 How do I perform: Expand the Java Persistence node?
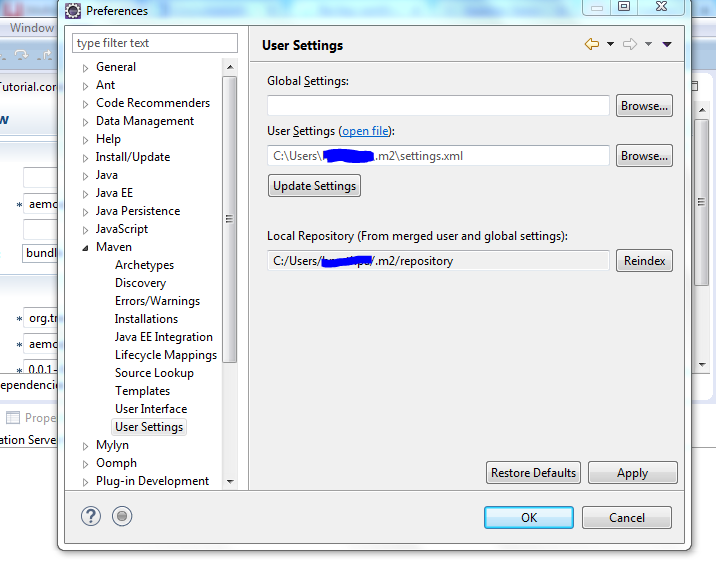pyautogui.click(x=85, y=212)
